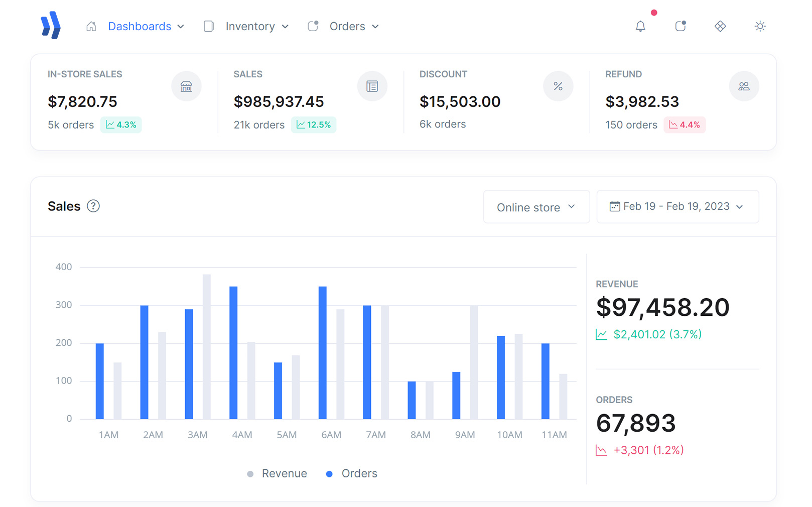
Task: Click the green revenue trend chart icon
Action: [601, 335]
